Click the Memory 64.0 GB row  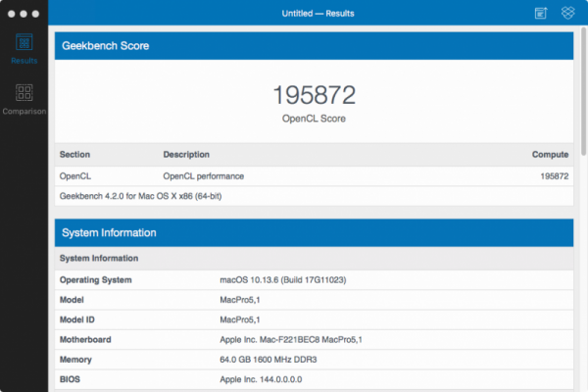(314, 359)
